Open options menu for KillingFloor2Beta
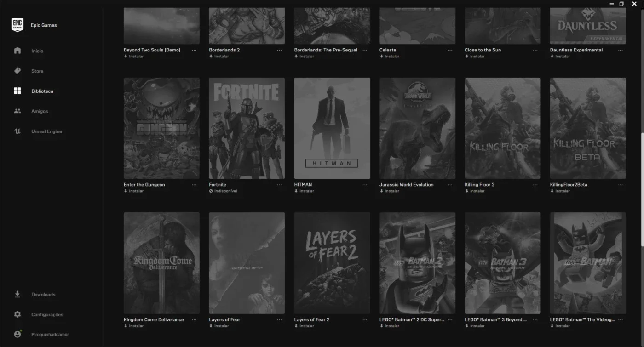Viewport: 644px width, 347px height. (x=621, y=184)
